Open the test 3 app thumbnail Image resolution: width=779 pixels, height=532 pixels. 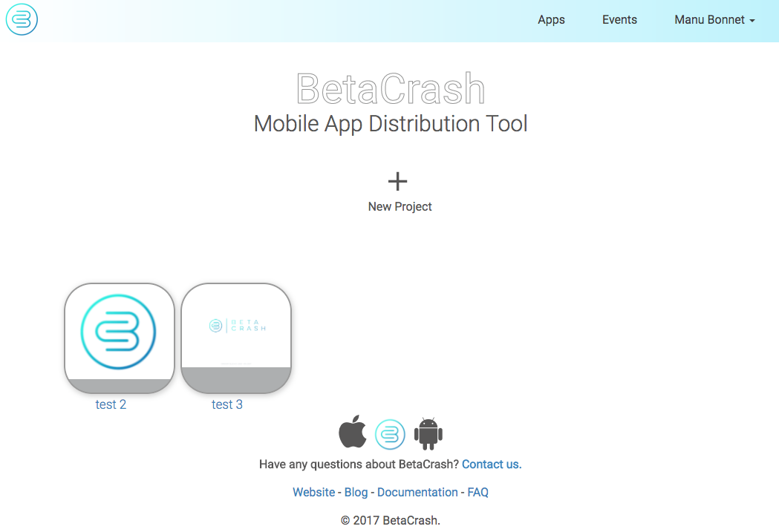point(236,338)
